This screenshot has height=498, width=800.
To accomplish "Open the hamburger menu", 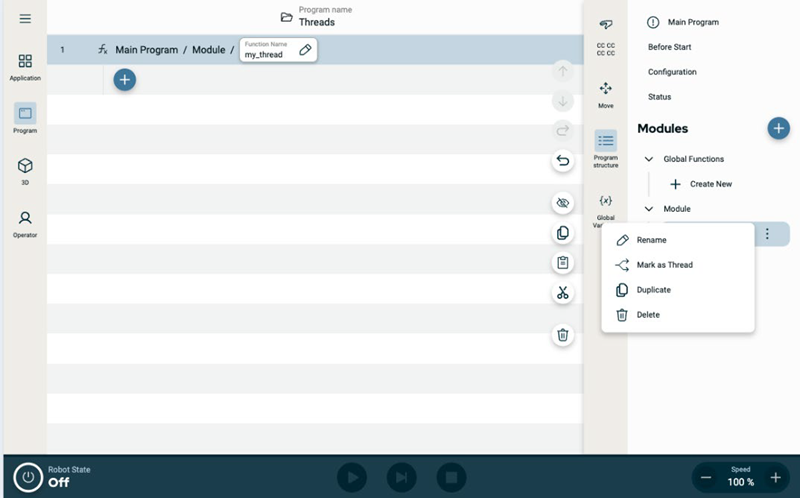I will click(x=25, y=19).
